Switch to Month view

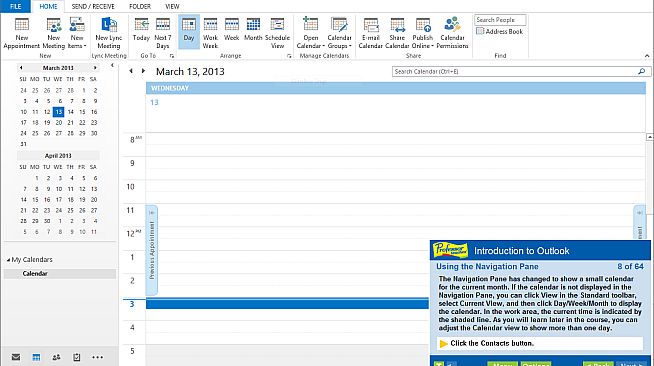point(253,30)
